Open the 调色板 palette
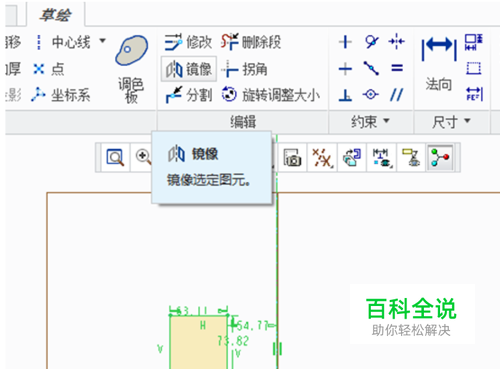The image size is (500, 369). pyautogui.click(x=131, y=69)
